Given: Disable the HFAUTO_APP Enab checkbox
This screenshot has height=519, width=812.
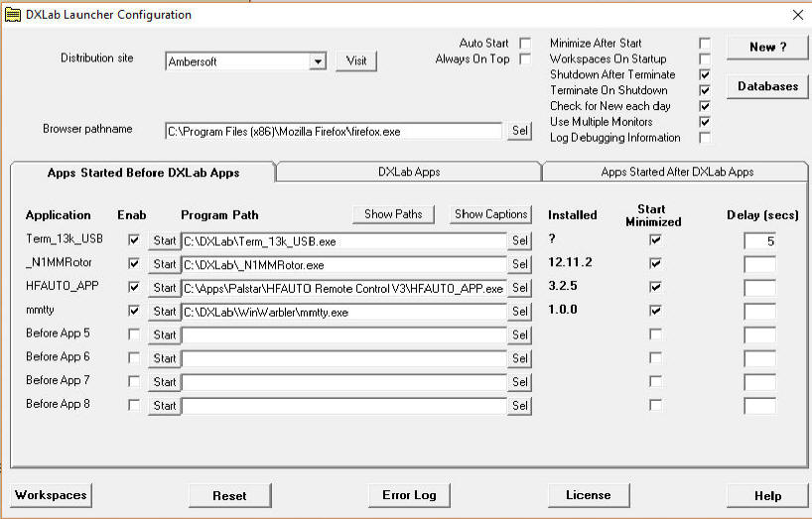Looking at the screenshot, I should pos(134,288).
